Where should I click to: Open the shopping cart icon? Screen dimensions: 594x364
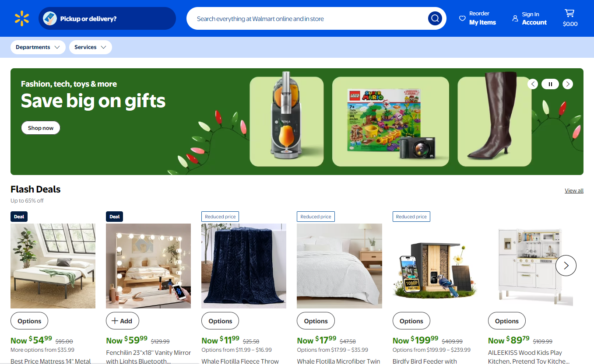pyautogui.click(x=569, y=13)
